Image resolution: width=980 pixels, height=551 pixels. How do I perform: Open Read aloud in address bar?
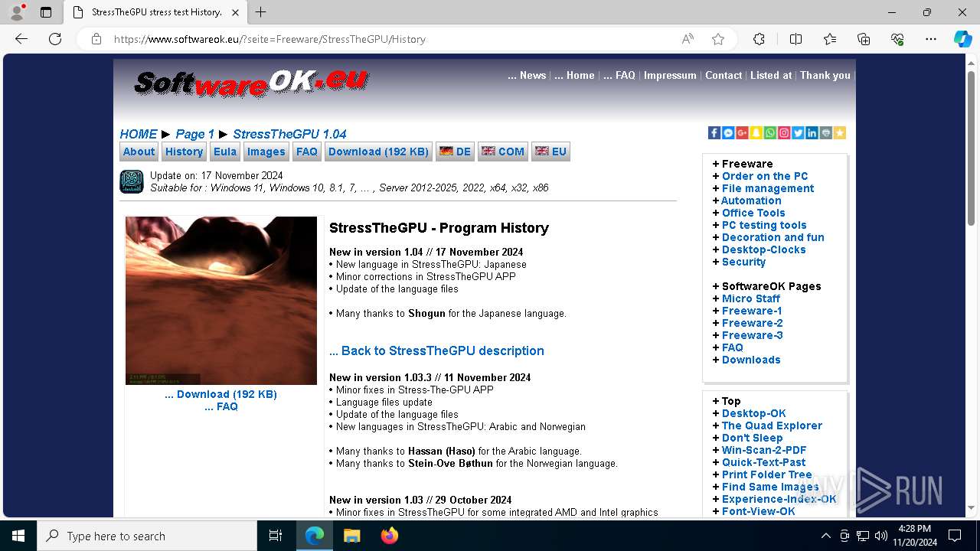pos(688,39)
